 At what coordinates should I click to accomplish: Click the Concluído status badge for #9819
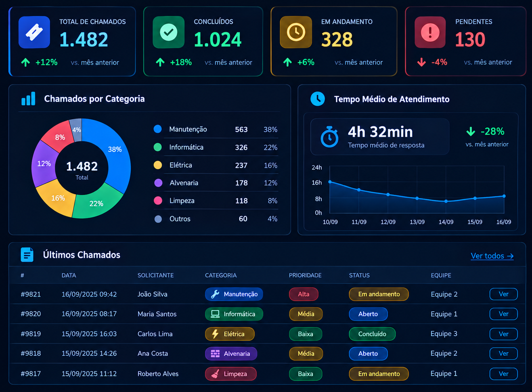(x=372, y=334)
